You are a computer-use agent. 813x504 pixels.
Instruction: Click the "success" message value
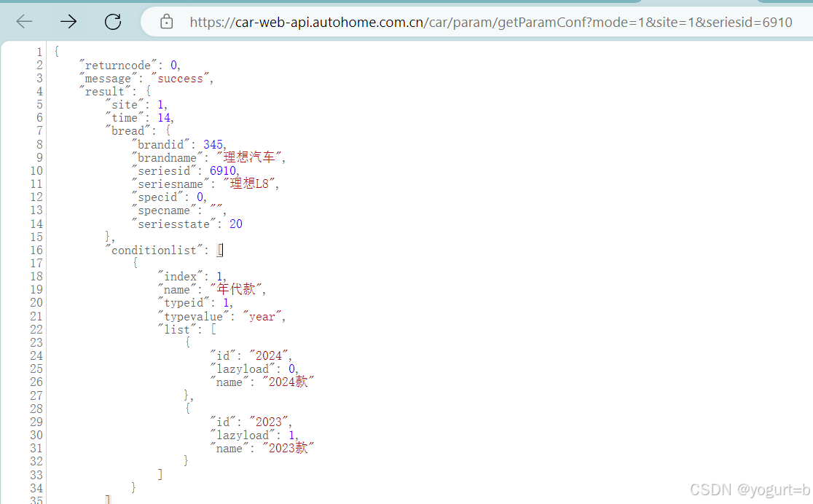pos(180,79)
